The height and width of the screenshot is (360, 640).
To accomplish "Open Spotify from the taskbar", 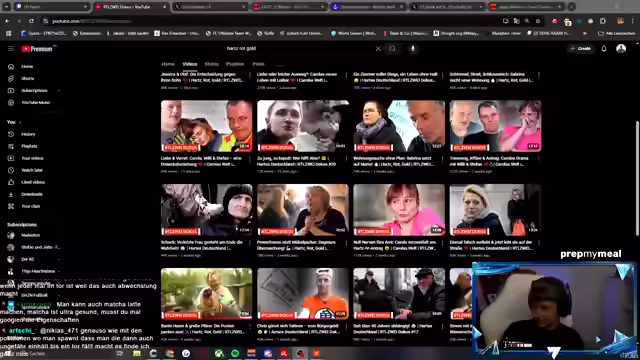I will [x=235, y=353].
